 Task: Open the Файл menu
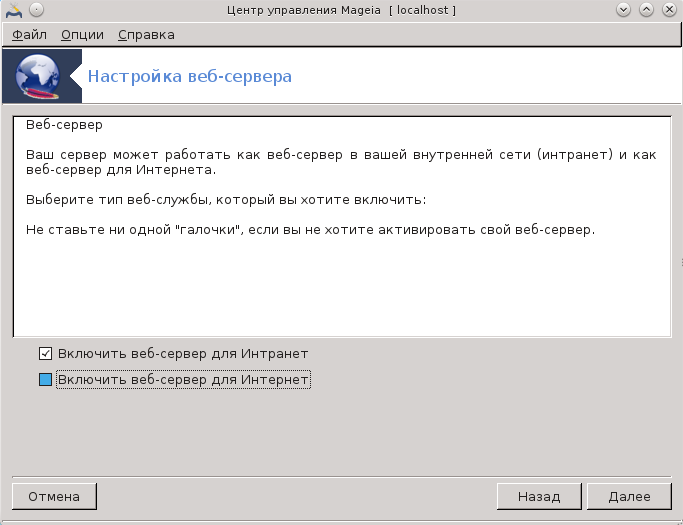(29, 34)
